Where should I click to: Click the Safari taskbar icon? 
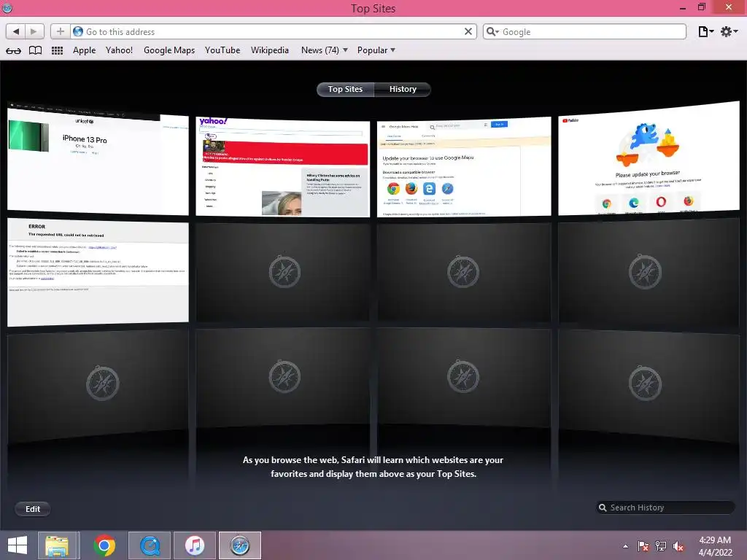pos(239,545)
